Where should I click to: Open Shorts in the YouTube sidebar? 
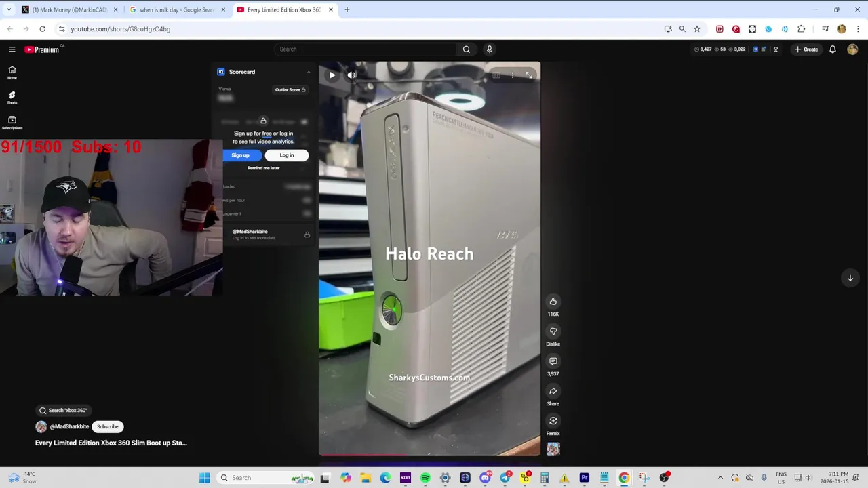click(12, 98)
